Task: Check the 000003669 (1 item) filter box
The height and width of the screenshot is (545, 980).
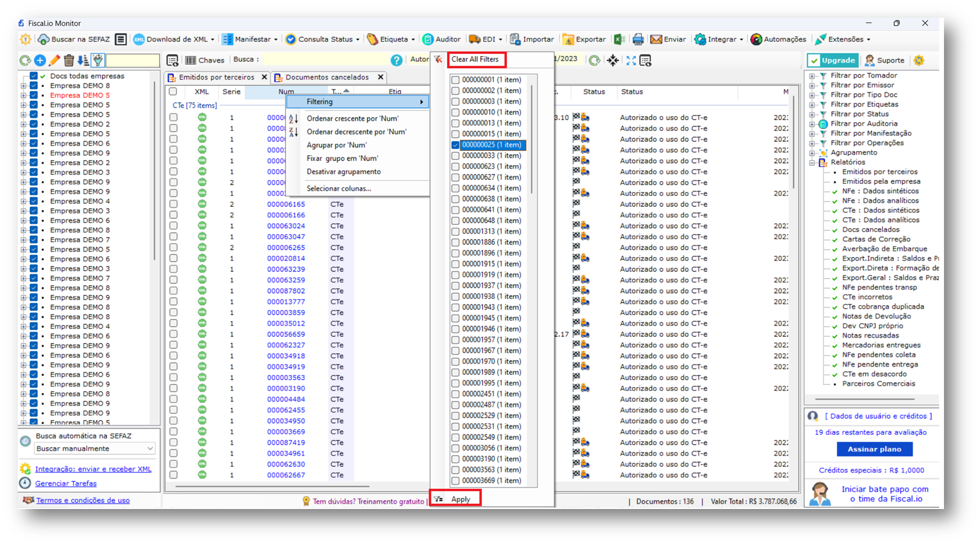Action: point(456,481)
